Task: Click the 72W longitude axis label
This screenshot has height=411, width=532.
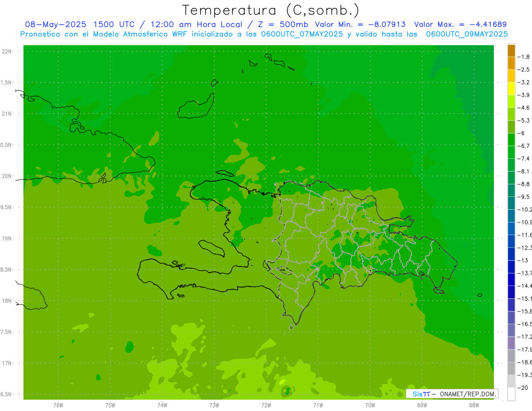Action: coord(266,405)
